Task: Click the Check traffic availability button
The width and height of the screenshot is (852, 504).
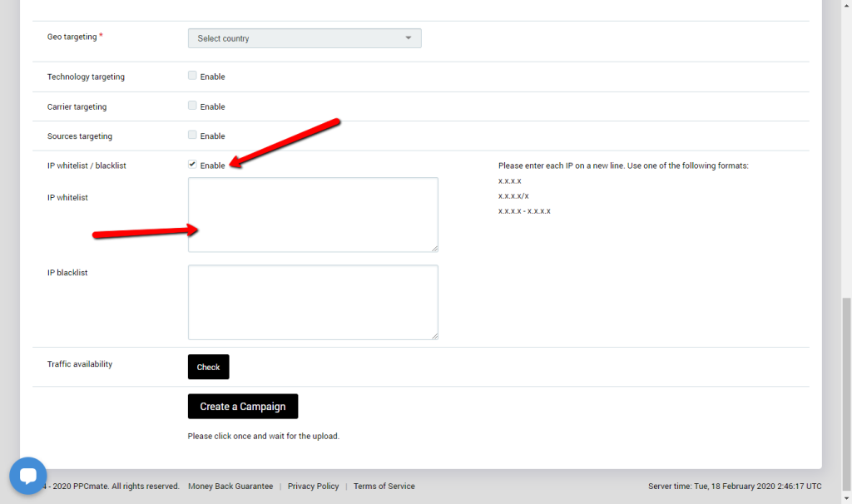Action: tap(208, 367)
